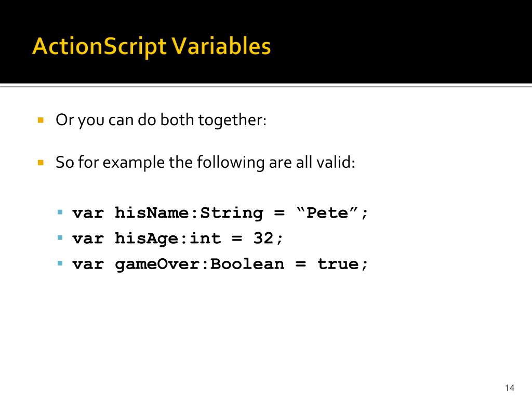
Task: Click the "hisAge:int" declaration
Action: click(x=168, y=238)
